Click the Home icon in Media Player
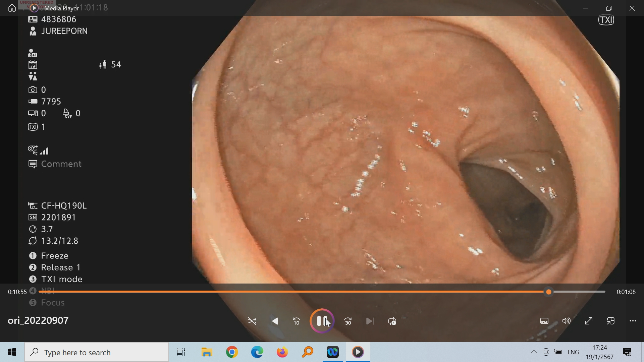Screen dimensions: 644x362 12,8
